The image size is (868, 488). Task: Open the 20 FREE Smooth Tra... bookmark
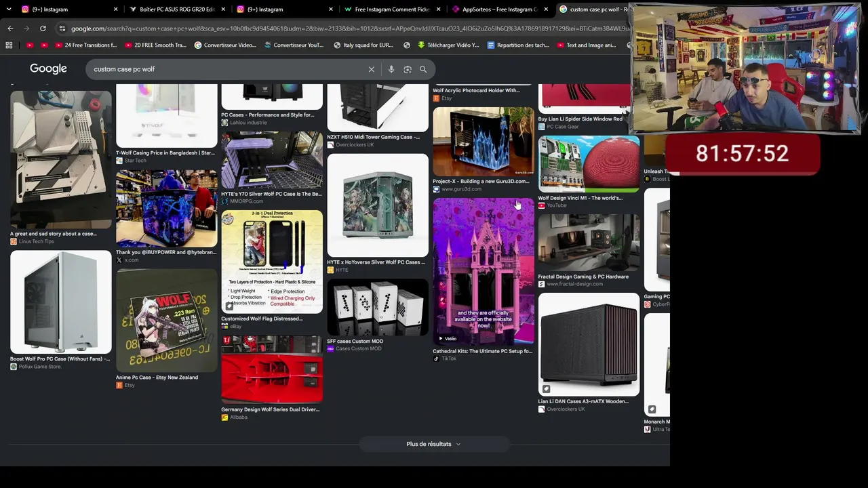click(155, 45)
